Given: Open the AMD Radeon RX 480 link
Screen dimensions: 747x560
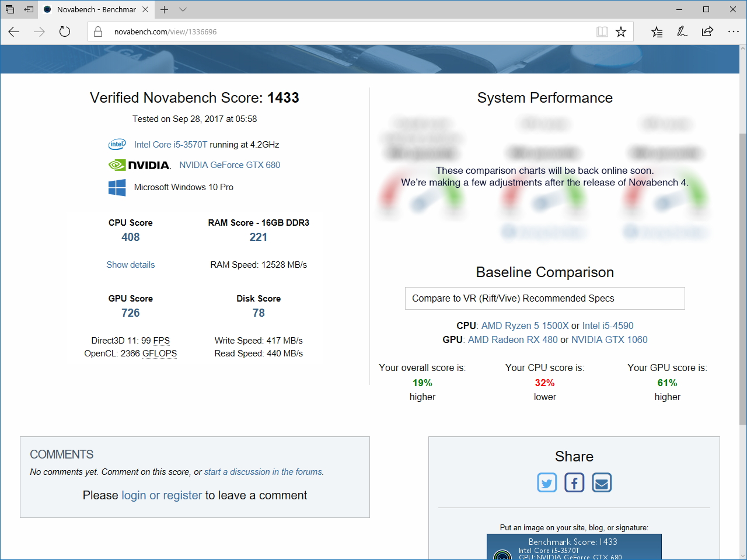Looking at the screenshot, I should (x=513, y=339).
